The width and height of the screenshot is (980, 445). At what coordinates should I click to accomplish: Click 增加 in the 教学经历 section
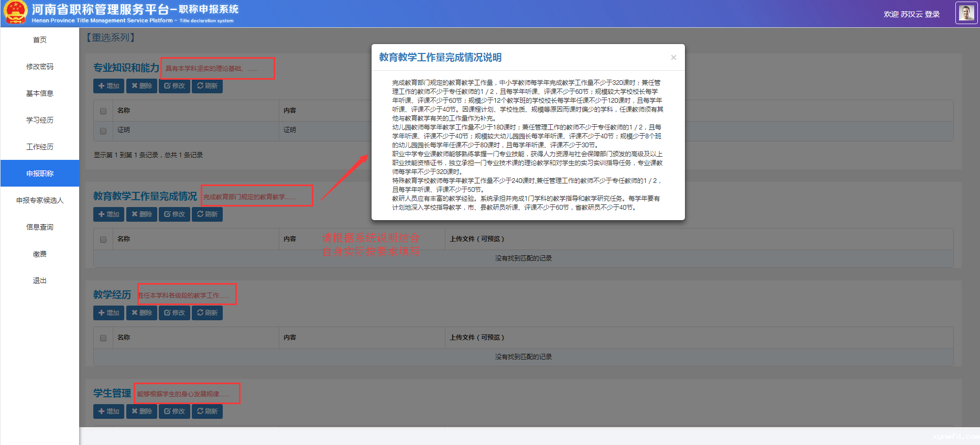coord(108,313)
